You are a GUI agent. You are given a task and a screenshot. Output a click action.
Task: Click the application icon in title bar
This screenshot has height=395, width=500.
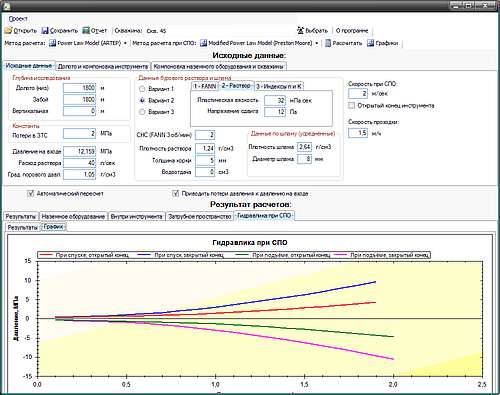6,5
